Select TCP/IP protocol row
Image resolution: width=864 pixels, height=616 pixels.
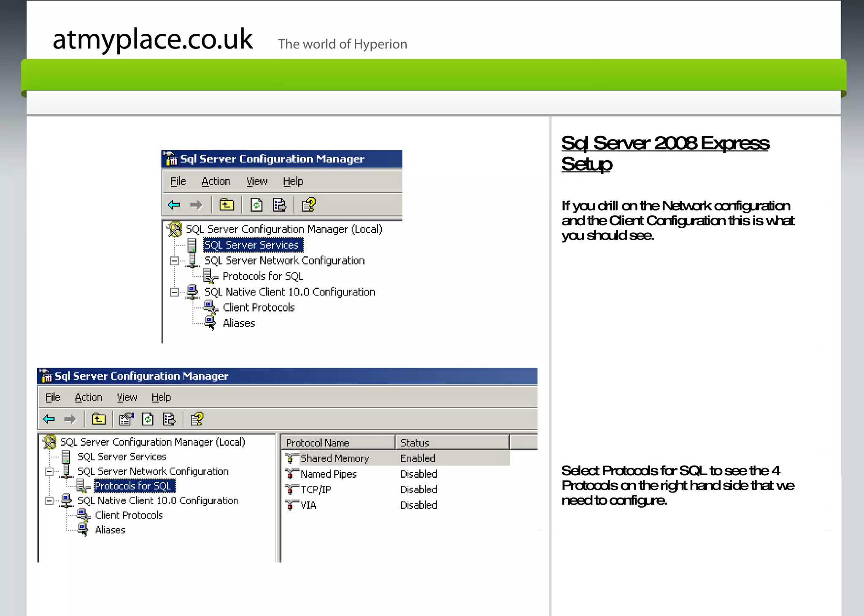point(316,490)
